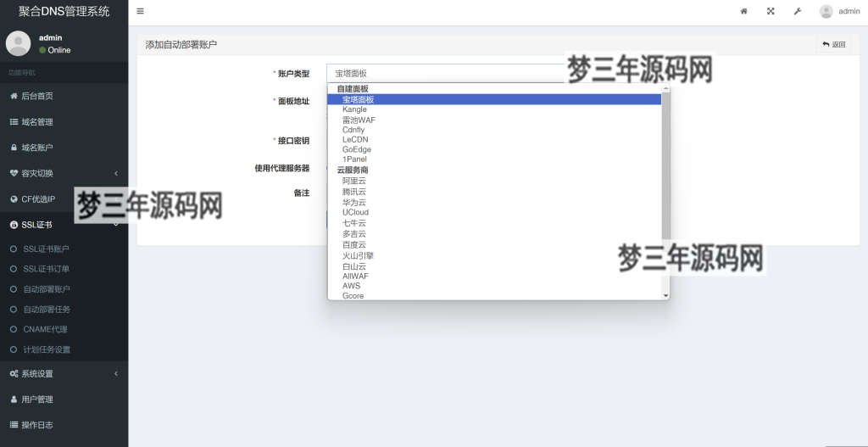Click circle icon beside 自动部署任务
The width and height of the screenshot is (868, 447).
point(14,309)
